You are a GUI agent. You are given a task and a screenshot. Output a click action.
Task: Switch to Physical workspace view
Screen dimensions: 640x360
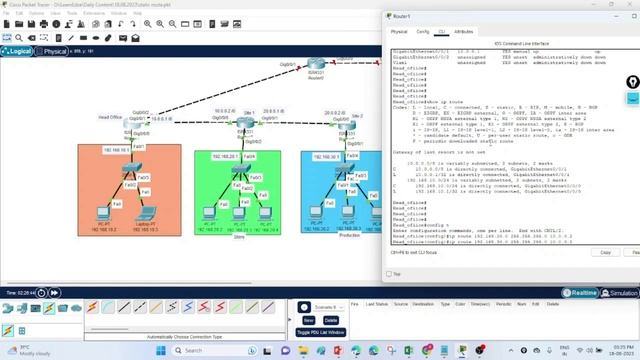click(x=51, y=51)
